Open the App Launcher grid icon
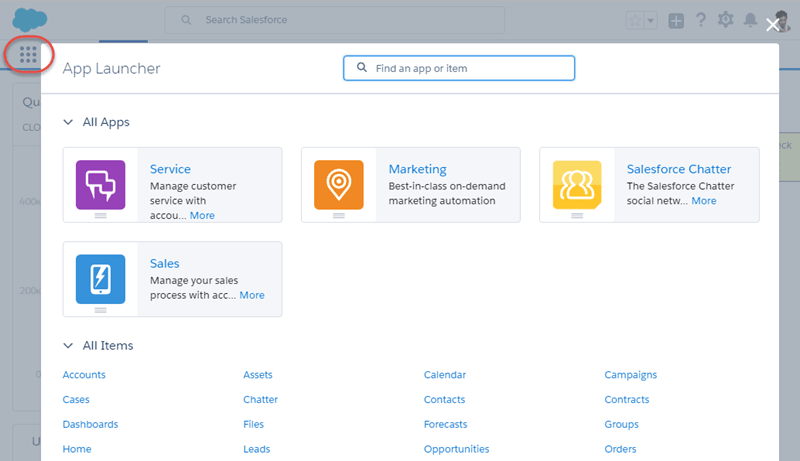Screen dimensions: 800x461 pyautogui.click(x=28, y=55)
